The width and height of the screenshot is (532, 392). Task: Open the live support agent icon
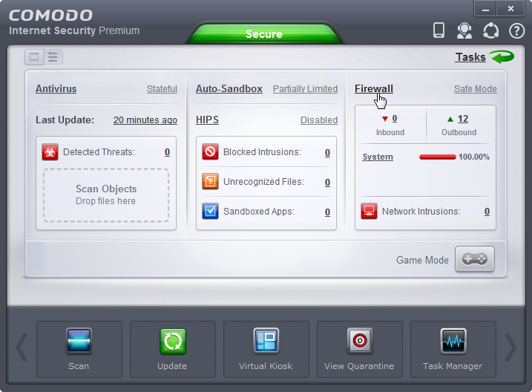point(464,30)
